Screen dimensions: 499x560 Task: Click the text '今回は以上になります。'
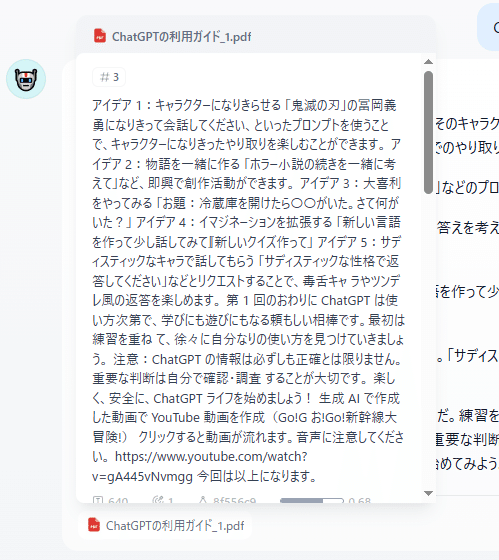tap(257, 476)
